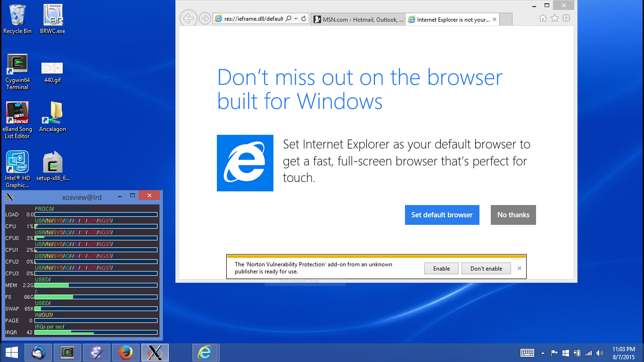Select eBand Song List Editor icon
The width and height of the screenshot is (644, 362).
point(17,121)
